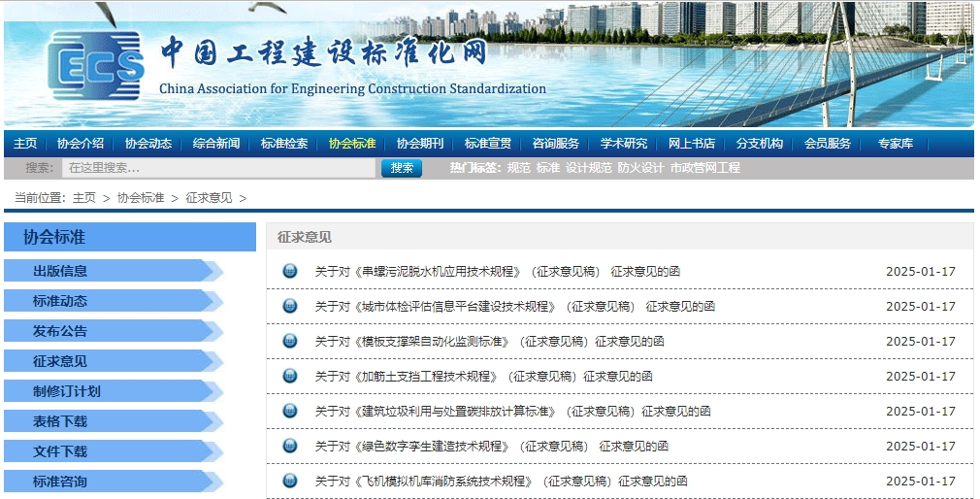Click globe icon beside 飞机模拟机库 notice
The image size is (980, 499).
click(289, 481)
